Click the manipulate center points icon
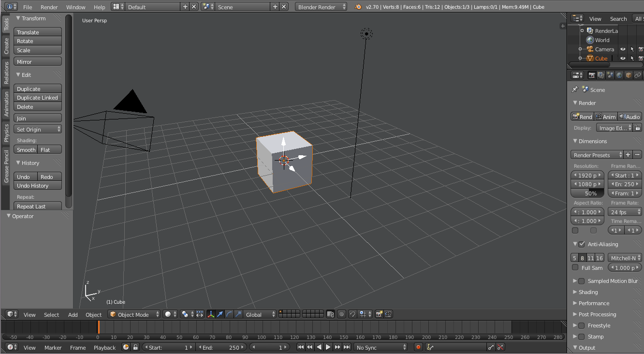The width and height of the screenshot is (644, 354). 200,314
